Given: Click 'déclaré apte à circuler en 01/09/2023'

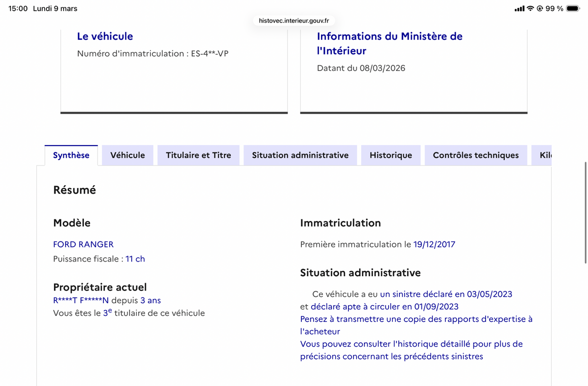Looking at the screenshot, I should point(385,307).
